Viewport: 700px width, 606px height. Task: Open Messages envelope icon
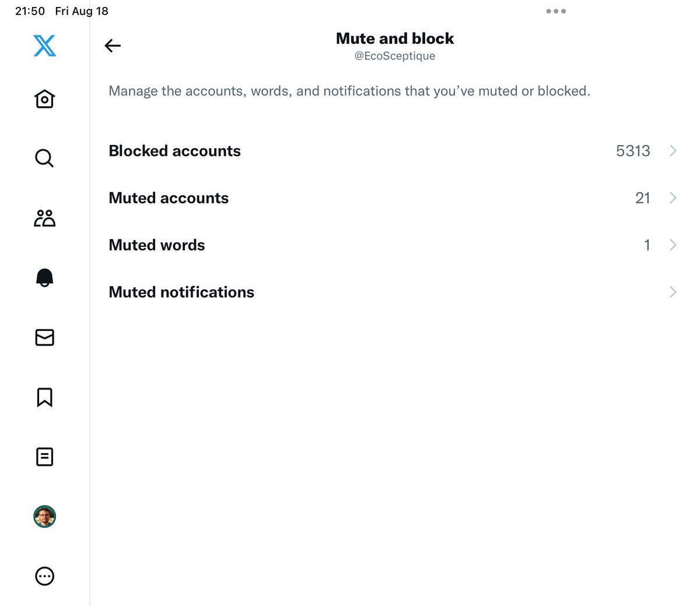pos(44,337)
